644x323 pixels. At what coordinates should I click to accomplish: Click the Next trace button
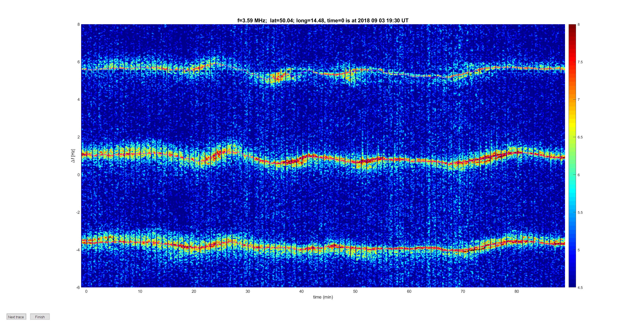16,317
